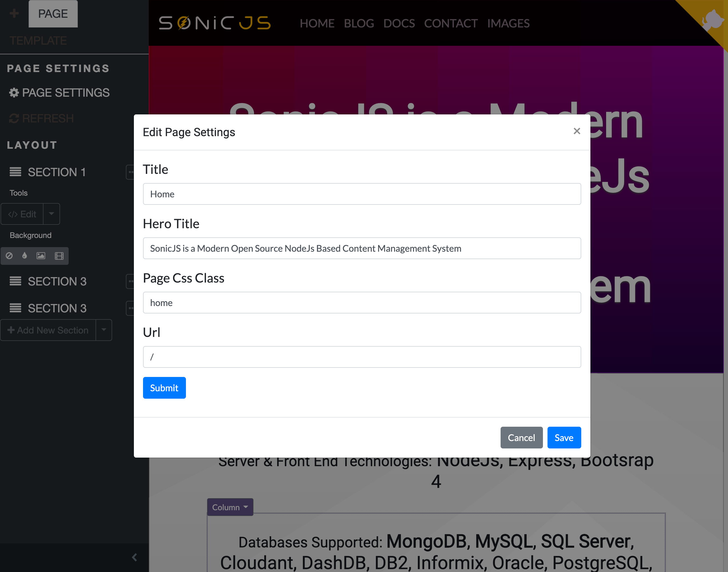
Task: Click the Cancel button in modal
Action: tap(522, 437)
